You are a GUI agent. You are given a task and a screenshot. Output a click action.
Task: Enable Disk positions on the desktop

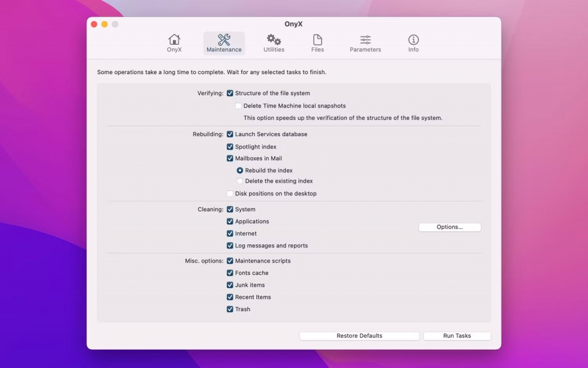point(230,194)
